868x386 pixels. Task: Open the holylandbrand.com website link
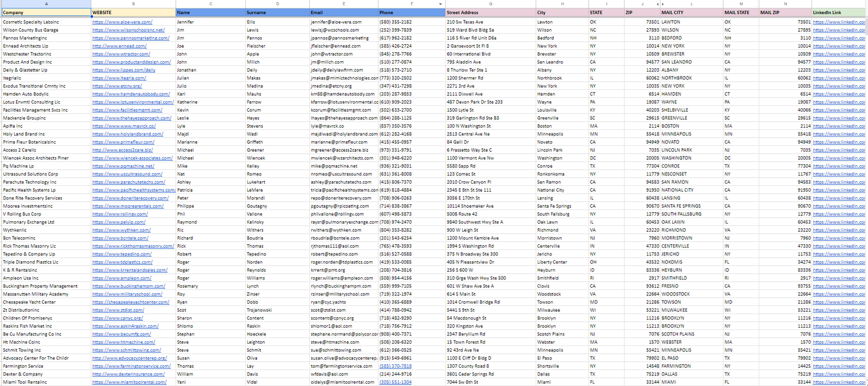(x=128, y=134)
